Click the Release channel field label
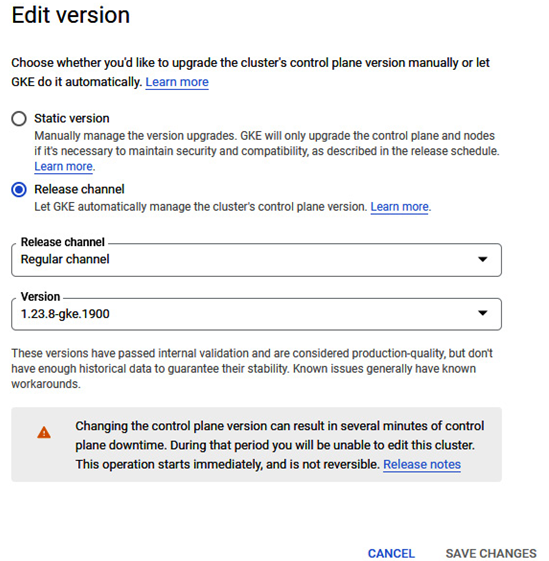The width and height of the screenshot is (549, 561). [x=63, y=242]
